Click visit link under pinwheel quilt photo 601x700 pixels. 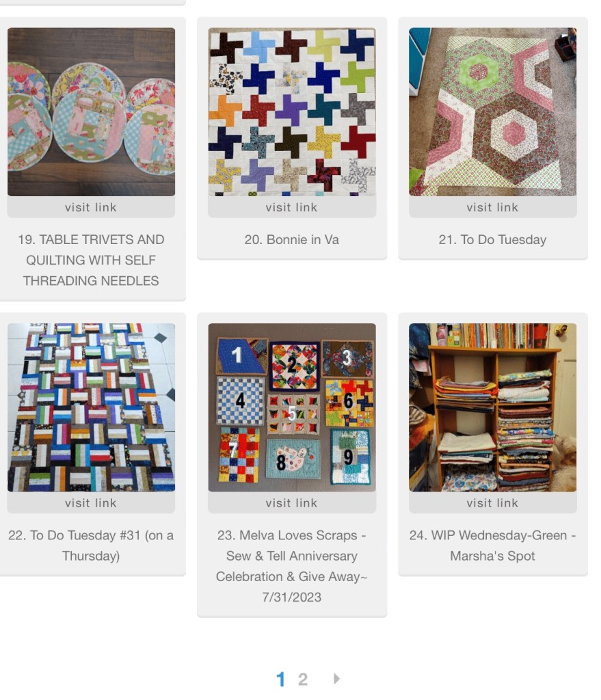click(291, 207)
